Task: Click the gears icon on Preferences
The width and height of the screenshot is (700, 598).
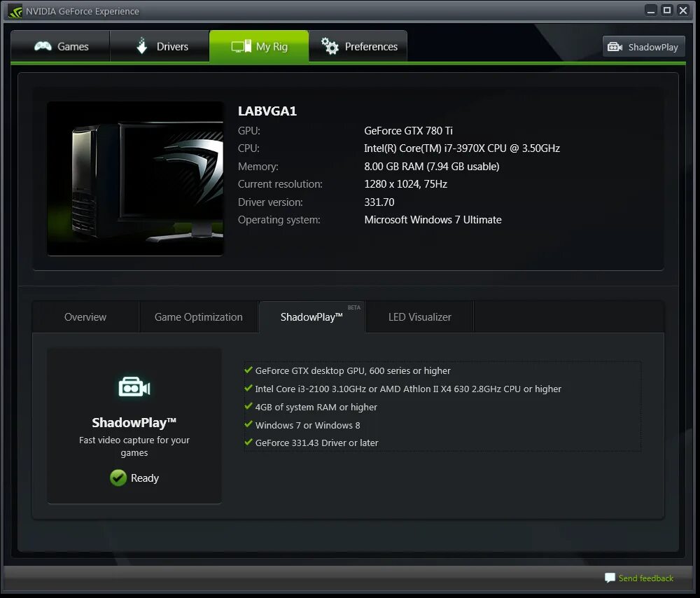Action: 330,46
